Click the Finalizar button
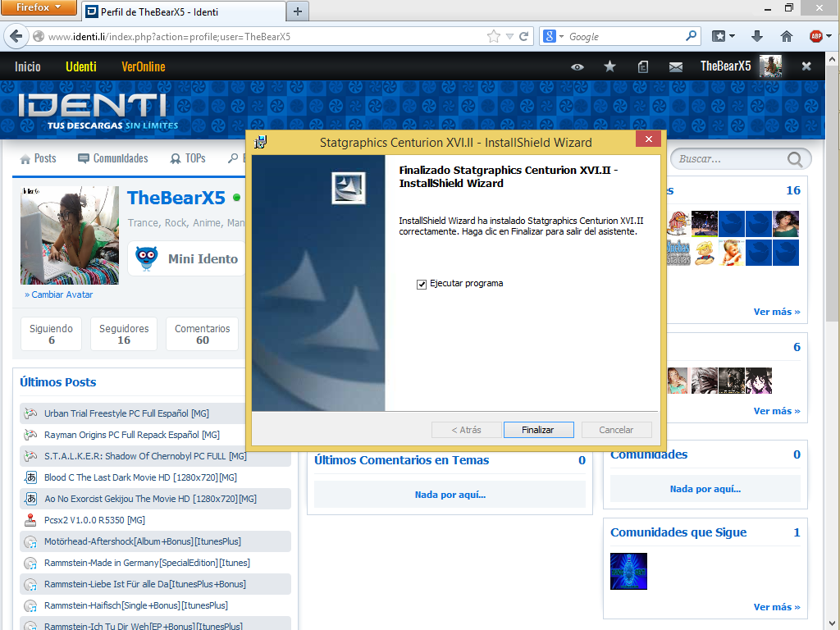This screenshot has width=840, height=630. click(538, 430)
